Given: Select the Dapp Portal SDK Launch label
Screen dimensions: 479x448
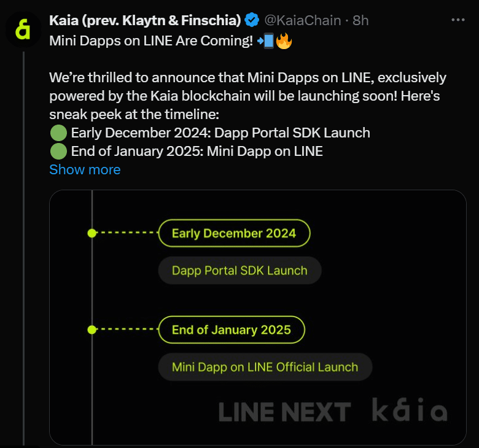Looking at the screenshot, I should pyautogui.click(x=240, y=271).
